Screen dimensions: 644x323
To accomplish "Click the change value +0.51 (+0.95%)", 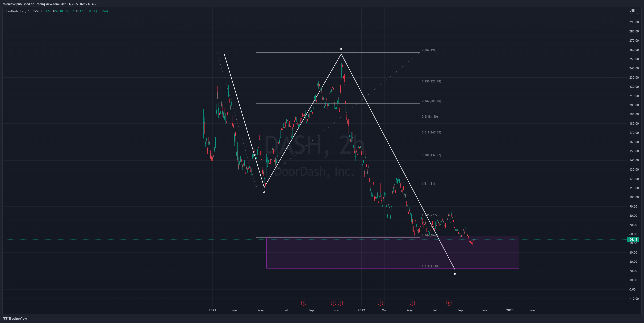I will point(98,11).
